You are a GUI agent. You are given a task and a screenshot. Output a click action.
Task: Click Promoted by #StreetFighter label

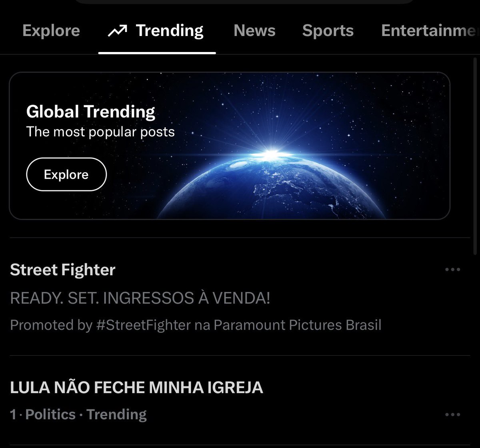point(196,325)
